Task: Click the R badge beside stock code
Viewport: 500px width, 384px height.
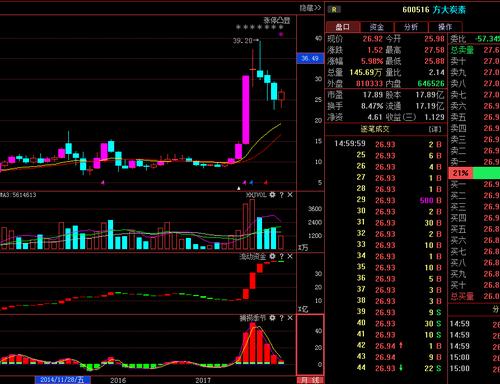Action: pyautogui.click(x=334, y=10)
